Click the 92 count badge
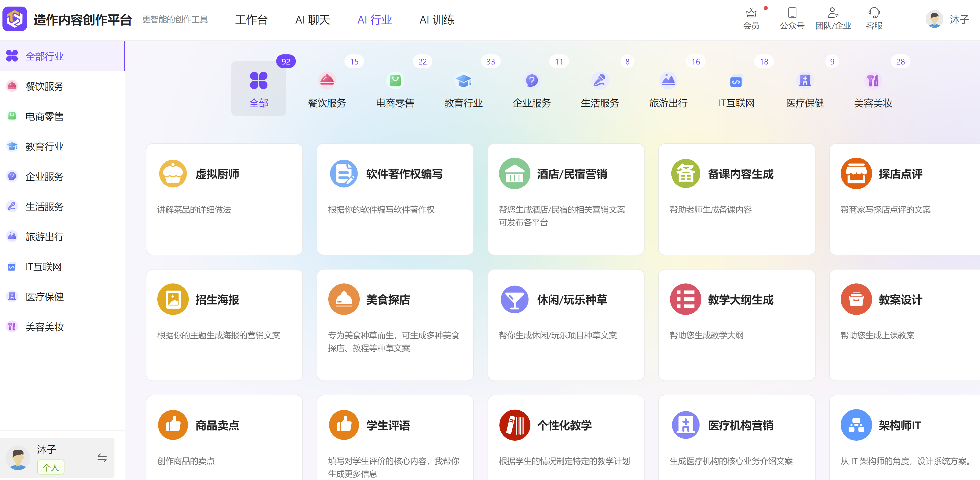Viewport: 980px width, 480px height. click(x=286, y=61)
